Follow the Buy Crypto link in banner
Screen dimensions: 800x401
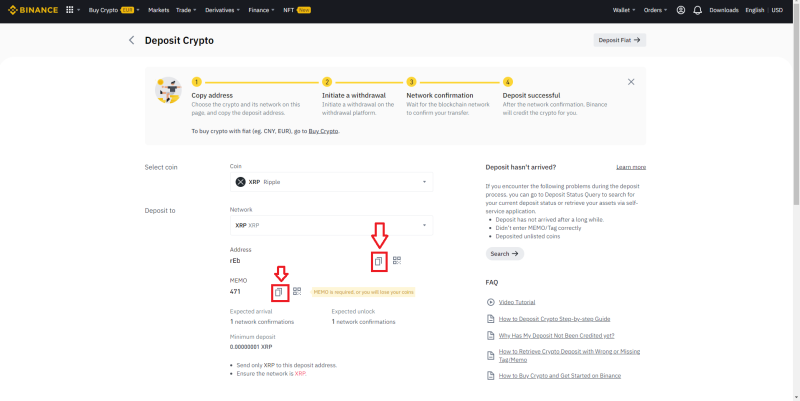(x=323, y=131)
